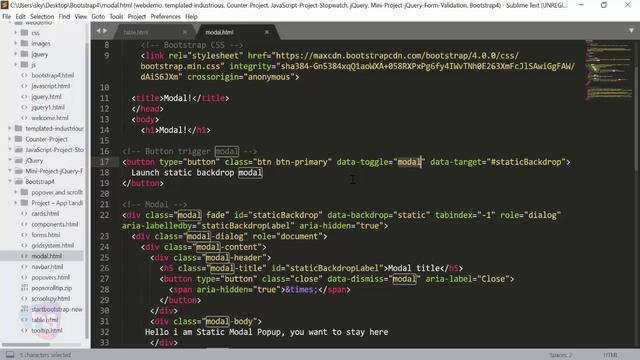
Task: Select popscrolltip.zip file
Action: (52, 288)
